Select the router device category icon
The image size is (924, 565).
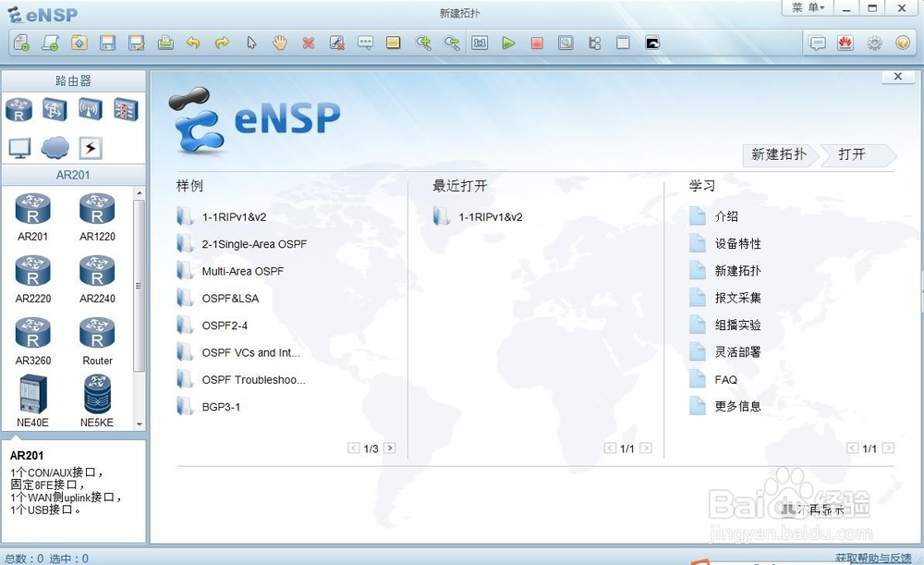click(x=18, y=110)
